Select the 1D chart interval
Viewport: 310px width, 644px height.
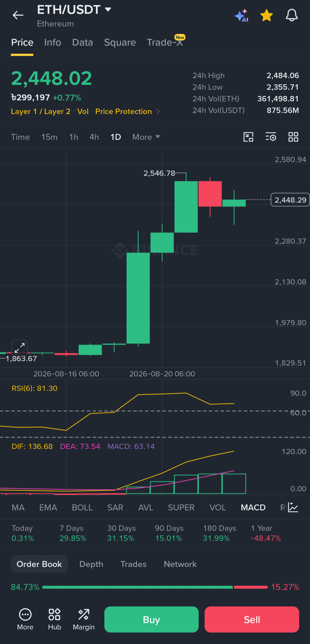tap(116, 137)
